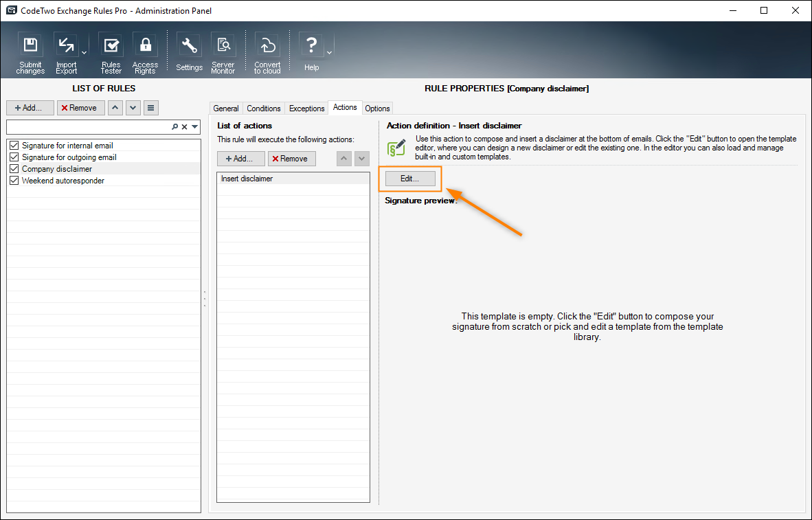
Task: Clear the rules search with X icon
Action: click(x=184, y=127)
